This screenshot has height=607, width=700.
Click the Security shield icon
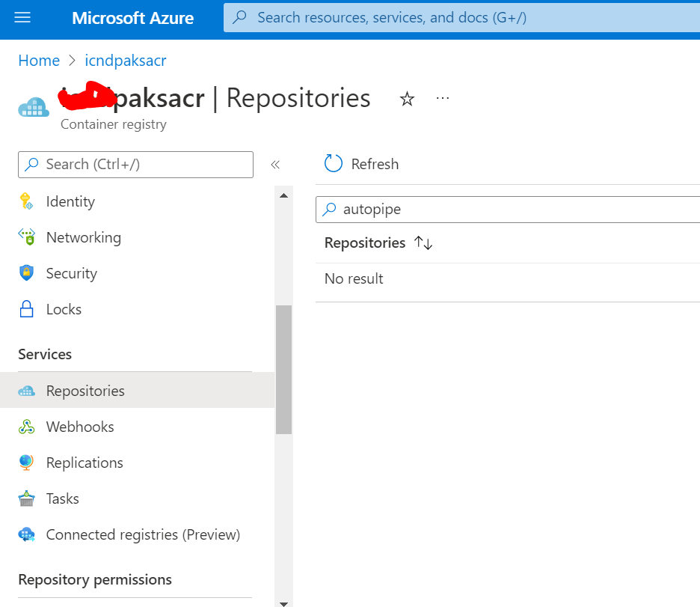click(x=26, y=272)
